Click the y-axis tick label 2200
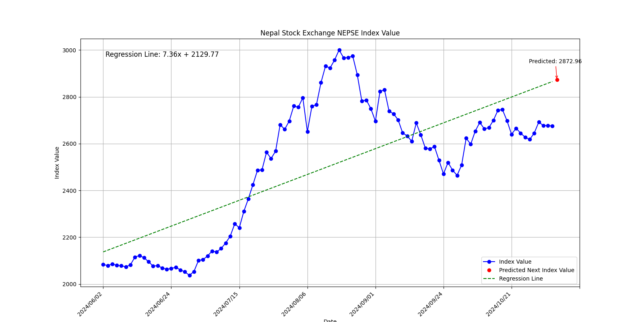644x322 pixels. [x=69, y=237]
